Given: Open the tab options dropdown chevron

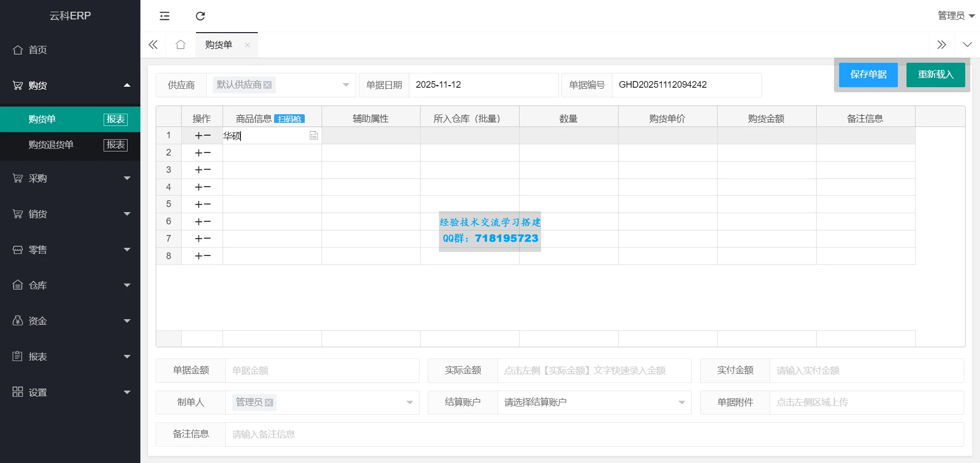Looking at the screenshot, I should [x=967, y=45].
